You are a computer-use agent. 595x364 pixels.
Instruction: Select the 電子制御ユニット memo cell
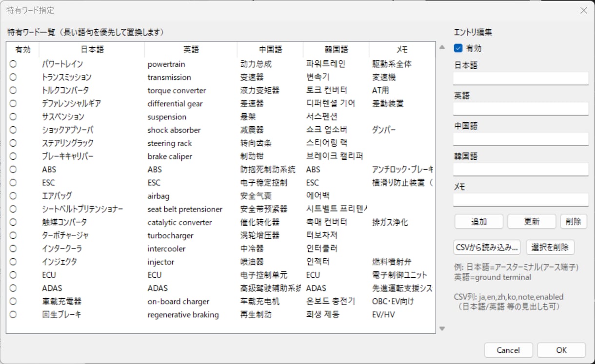click(399, 274)
